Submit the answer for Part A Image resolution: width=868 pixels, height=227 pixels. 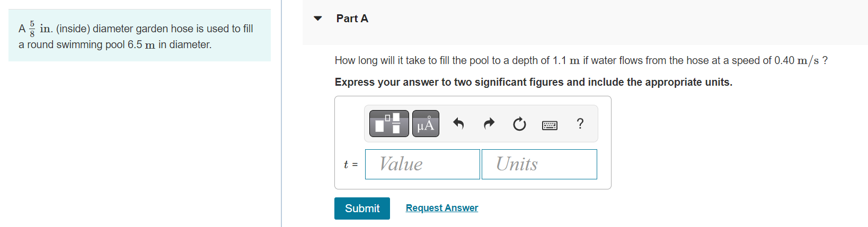pyautogui.click(x=362, y=208)
